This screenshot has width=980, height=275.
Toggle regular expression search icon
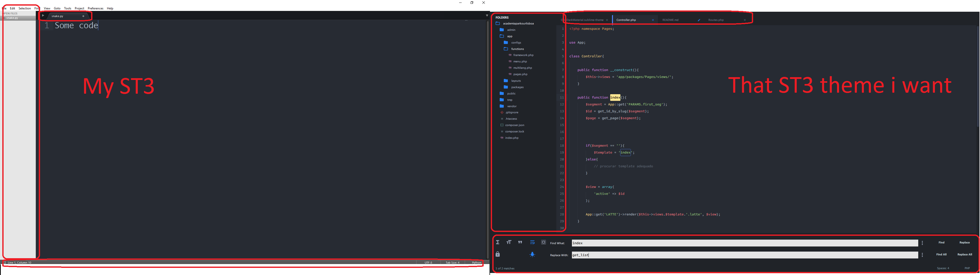tap(498, 242)
